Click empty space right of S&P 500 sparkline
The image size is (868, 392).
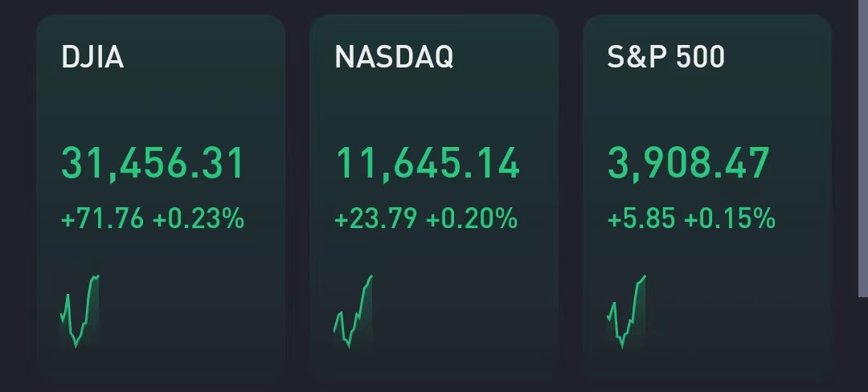(x=739, y=313)
